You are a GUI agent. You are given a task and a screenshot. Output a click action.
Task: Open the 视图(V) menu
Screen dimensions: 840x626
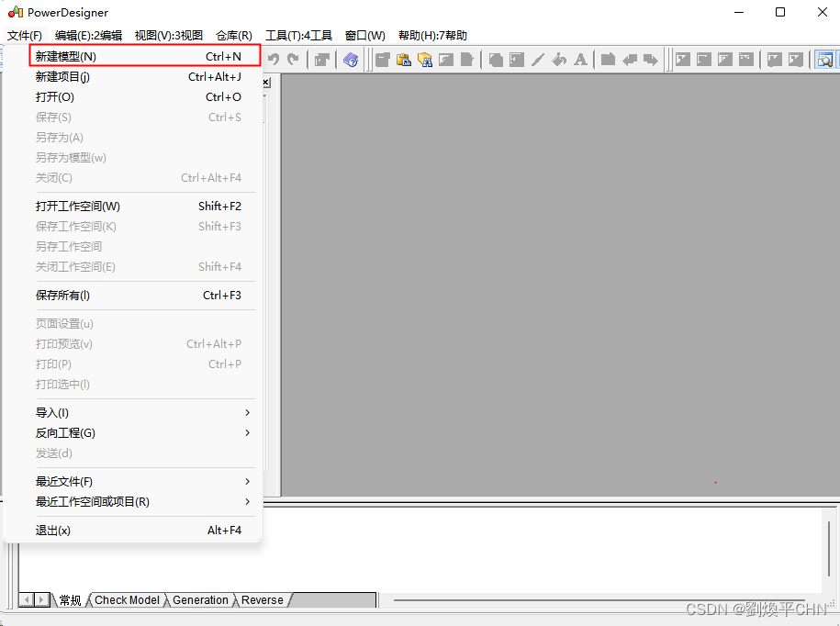pyautogui.click(x=169, y=36)
